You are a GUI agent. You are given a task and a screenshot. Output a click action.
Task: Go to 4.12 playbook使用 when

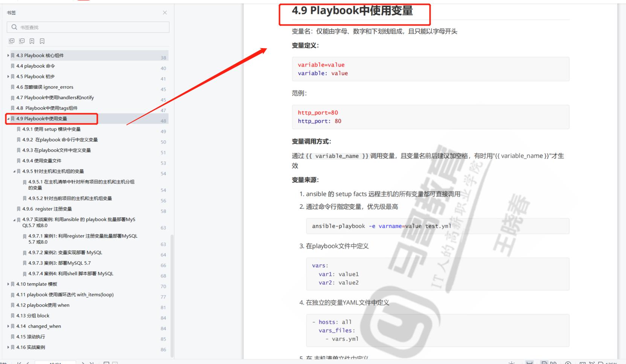[x=43, y=305]
